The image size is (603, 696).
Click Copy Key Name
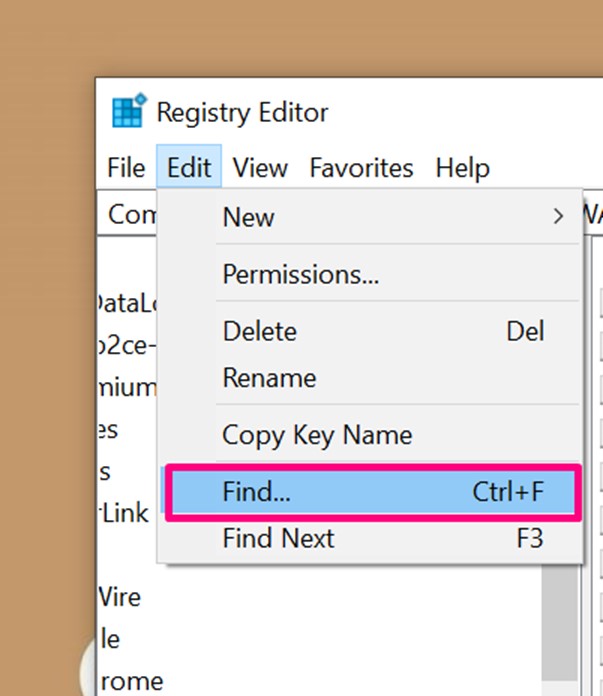coord(317,435)
